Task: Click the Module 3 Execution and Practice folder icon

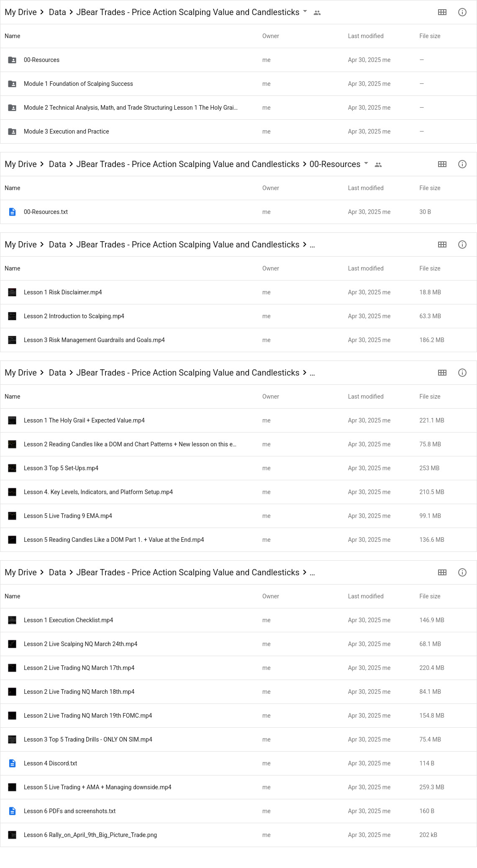Action: tap(12, 131)
